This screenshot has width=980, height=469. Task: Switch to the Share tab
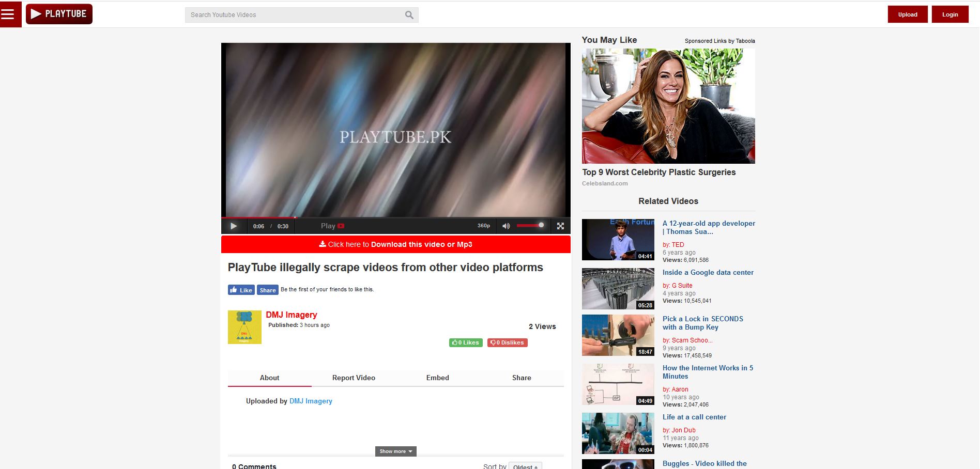click(522, 378)
